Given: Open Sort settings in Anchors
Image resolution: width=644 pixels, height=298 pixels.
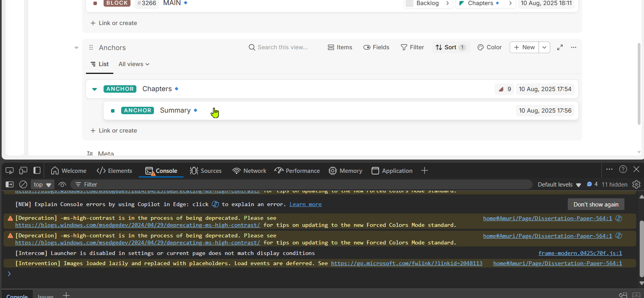Looking at the screenshot, I should point(451,47).
